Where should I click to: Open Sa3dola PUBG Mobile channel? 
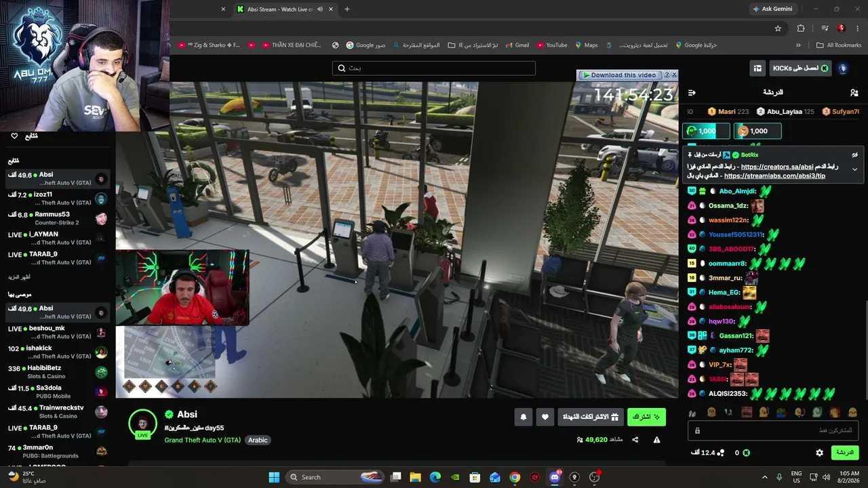(58, 392)
